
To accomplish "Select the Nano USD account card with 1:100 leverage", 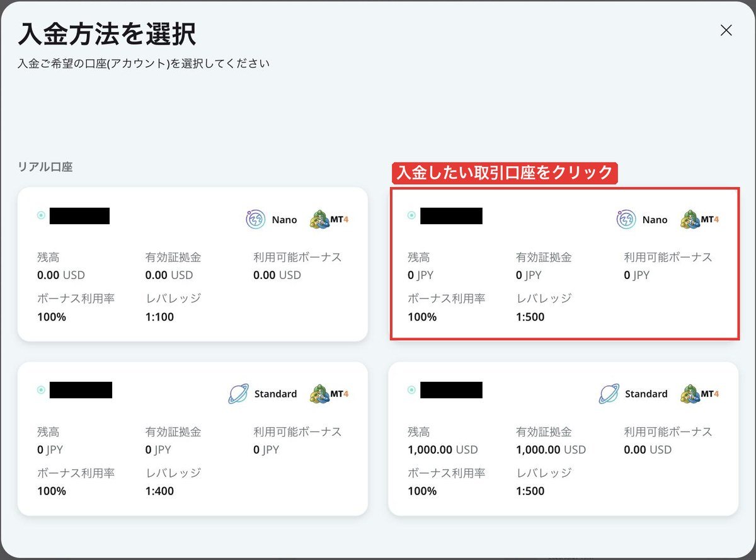I will [193, 264].
